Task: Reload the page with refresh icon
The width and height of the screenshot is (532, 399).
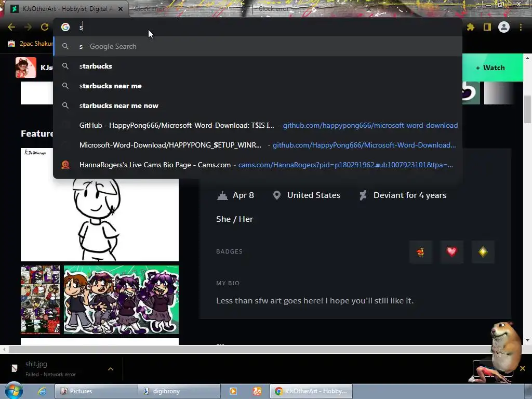Action: point(45,27)
